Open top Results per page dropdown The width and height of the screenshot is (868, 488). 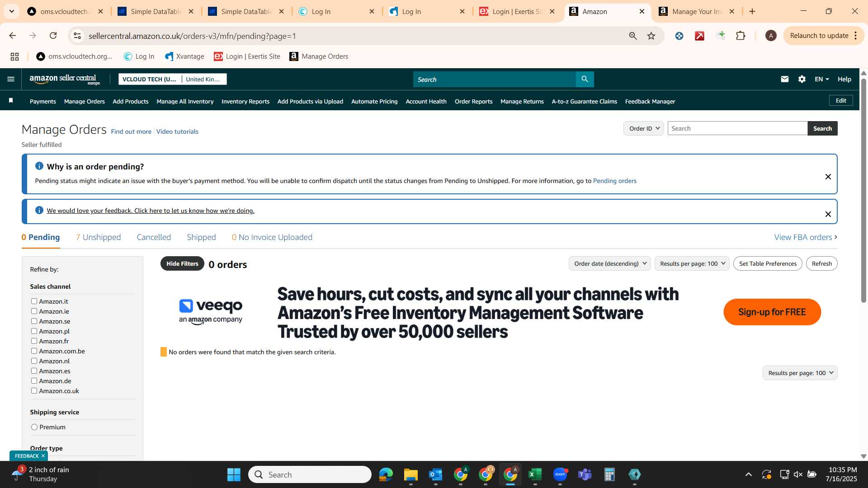pos(692,263)
